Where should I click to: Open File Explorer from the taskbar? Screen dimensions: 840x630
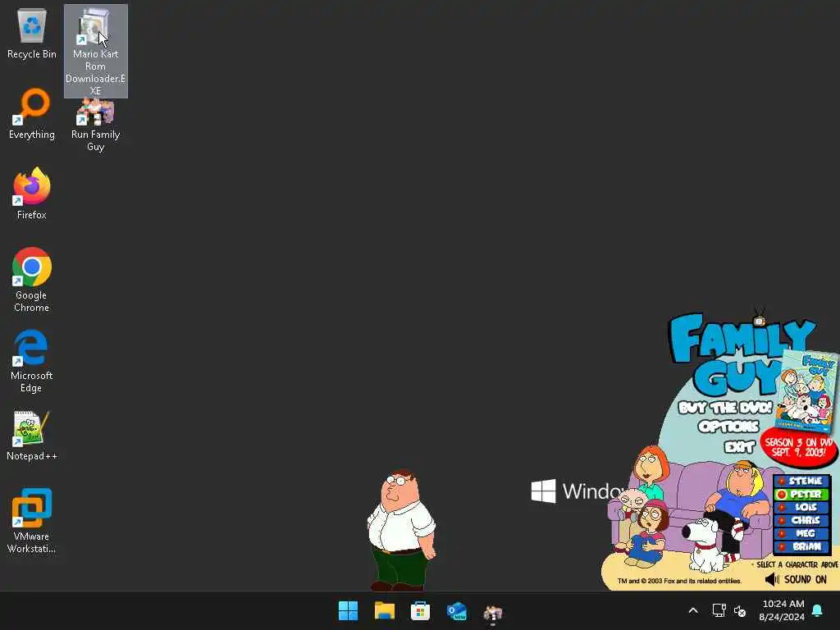pyautogui.click(x=385, y=610)
